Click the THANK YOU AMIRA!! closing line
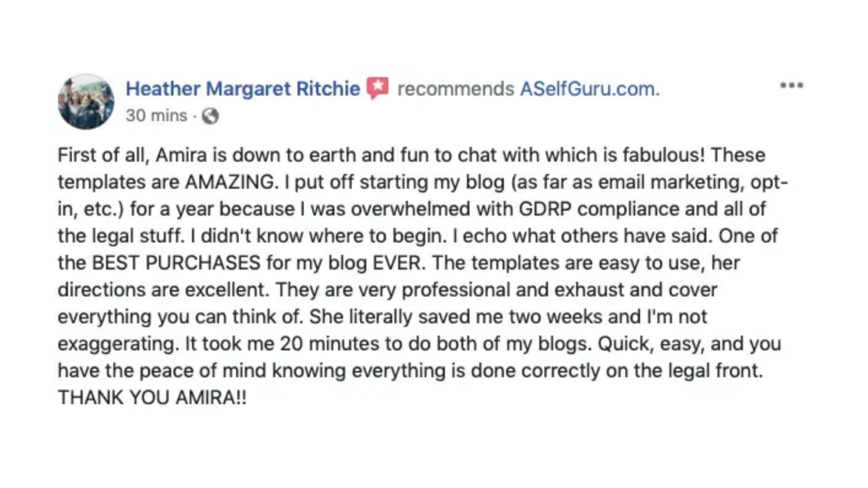 click(152, 398)
